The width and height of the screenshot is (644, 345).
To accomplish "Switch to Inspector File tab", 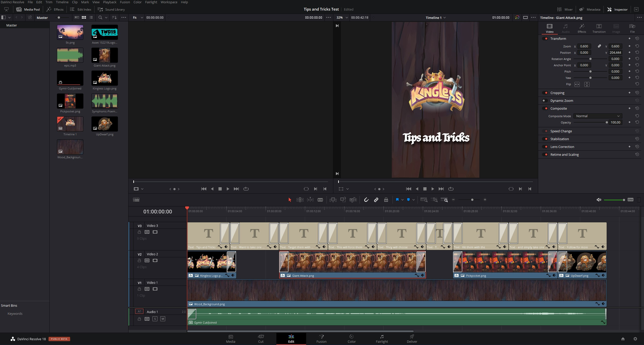I will click(x=632, y=28).
